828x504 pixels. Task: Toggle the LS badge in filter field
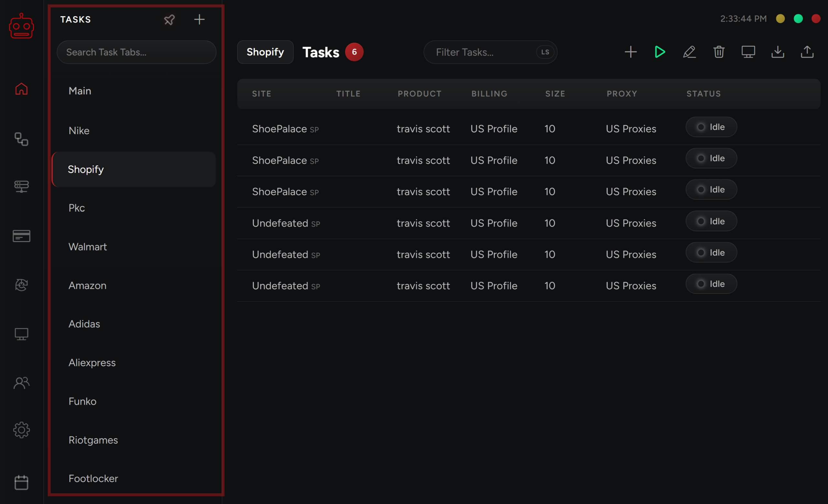(x=545, y=52)
